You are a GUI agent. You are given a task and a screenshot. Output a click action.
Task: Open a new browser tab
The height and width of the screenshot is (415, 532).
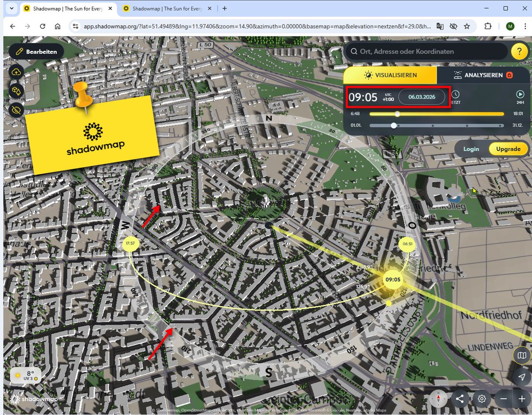click(x=225, y=8)
